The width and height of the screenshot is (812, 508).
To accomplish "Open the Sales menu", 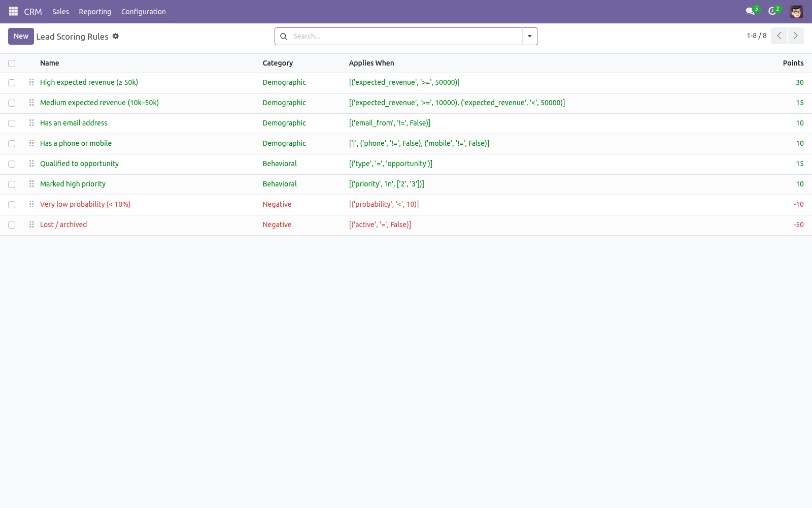I will click(60, 12).
